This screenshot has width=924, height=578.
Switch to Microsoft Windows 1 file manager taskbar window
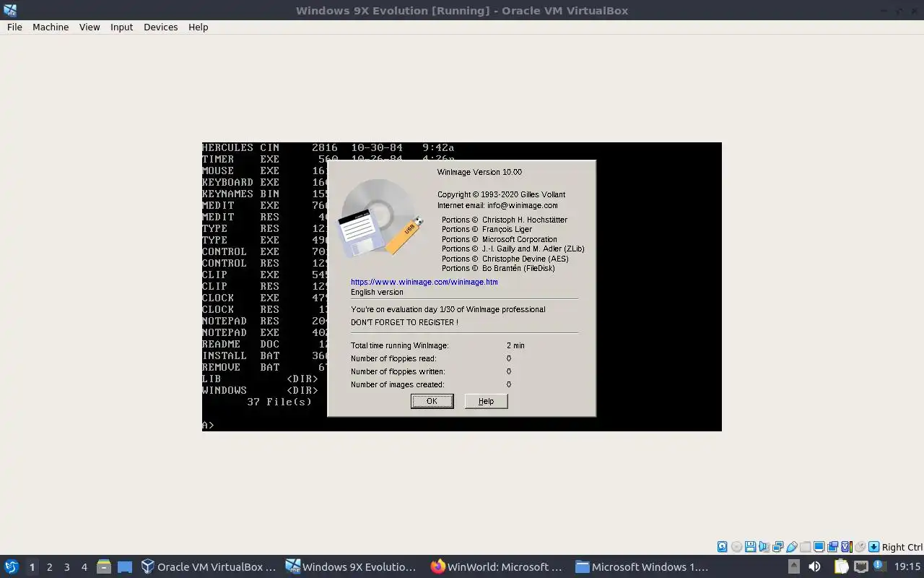641,566
